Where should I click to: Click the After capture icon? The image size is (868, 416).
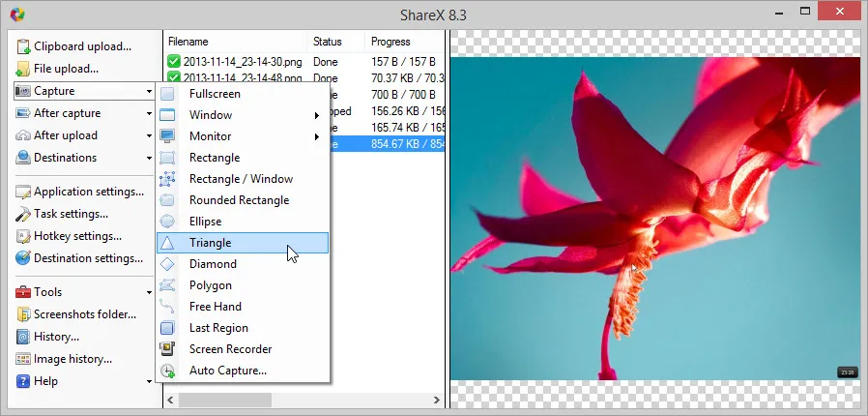pos(22,113)
